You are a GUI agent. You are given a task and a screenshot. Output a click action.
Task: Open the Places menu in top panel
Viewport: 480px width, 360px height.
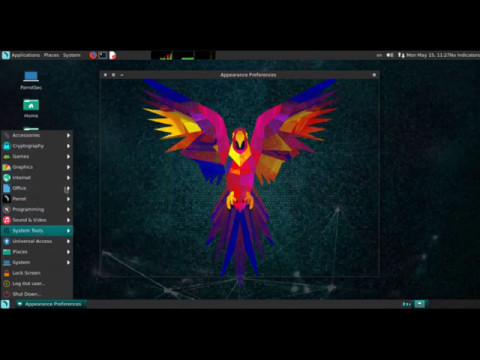point(51,55)
